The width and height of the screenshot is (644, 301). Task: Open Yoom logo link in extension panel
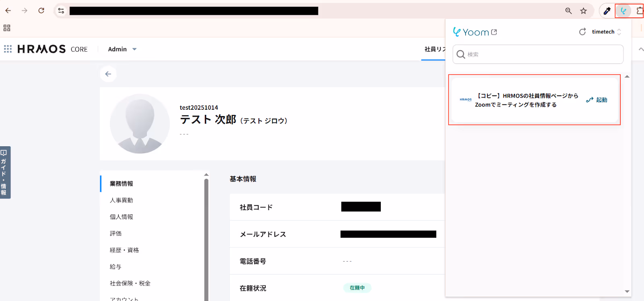(475, 32)
